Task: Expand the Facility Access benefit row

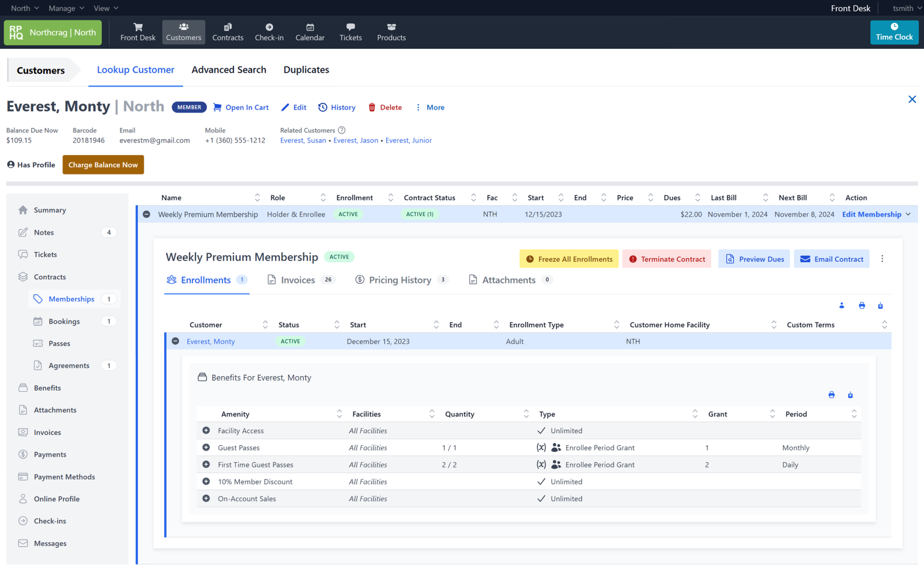Action: (x=206, y=431)
